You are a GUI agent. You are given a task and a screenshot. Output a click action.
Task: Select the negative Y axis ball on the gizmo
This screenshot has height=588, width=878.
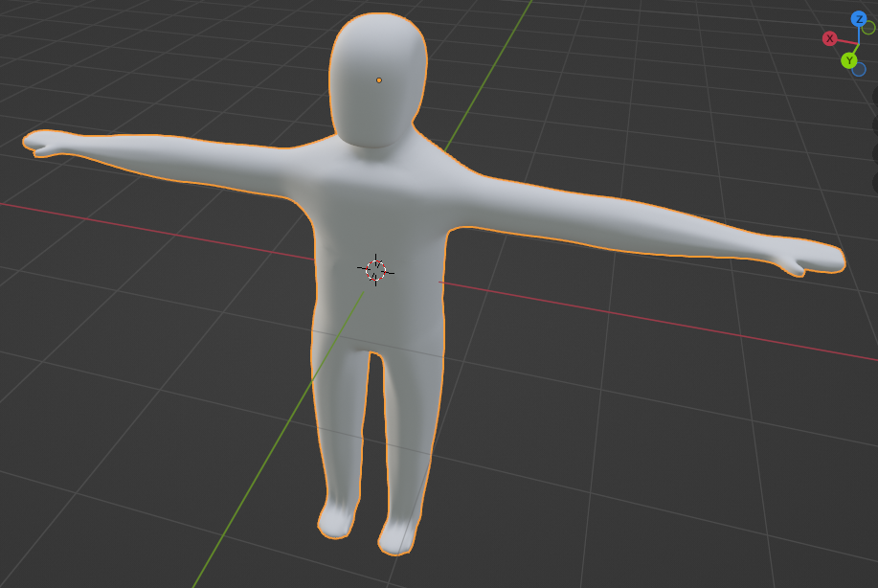click(x=867, y=28)
